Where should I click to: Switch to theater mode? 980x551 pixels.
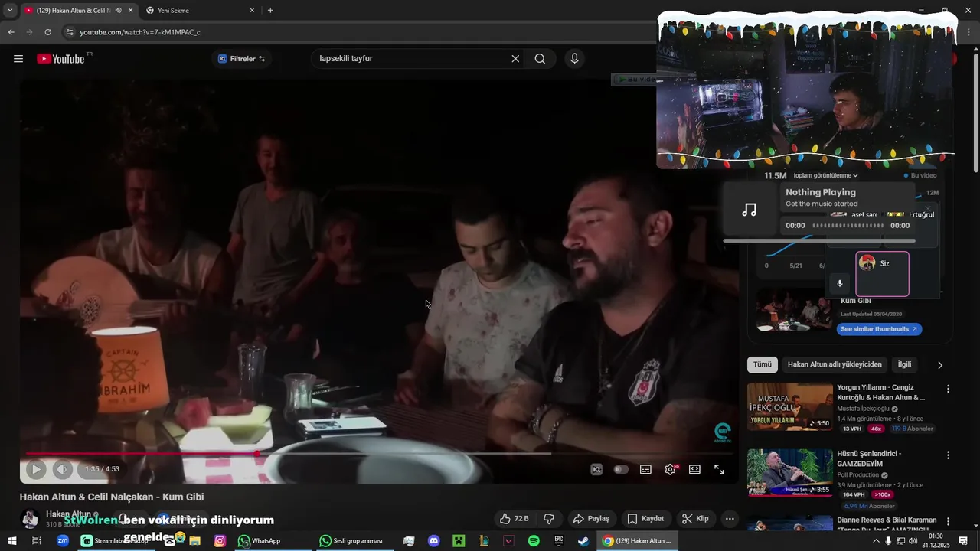[694, 469]
